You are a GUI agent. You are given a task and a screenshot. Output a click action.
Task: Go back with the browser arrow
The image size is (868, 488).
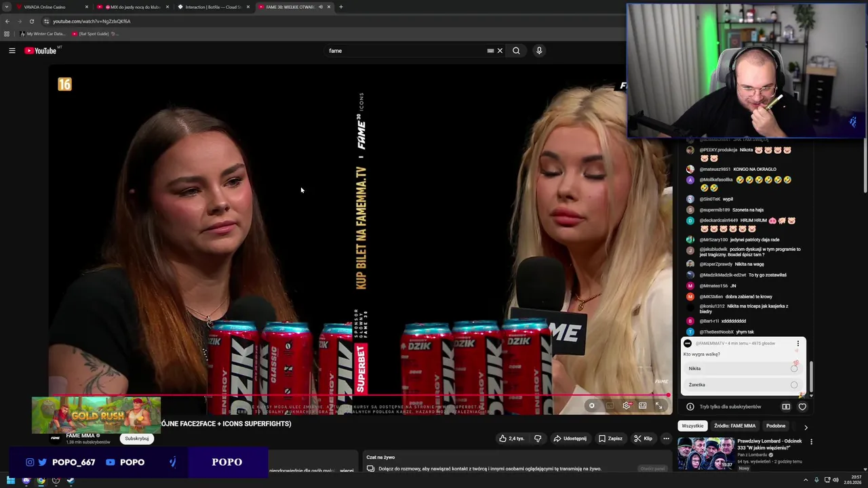[7, 21]
